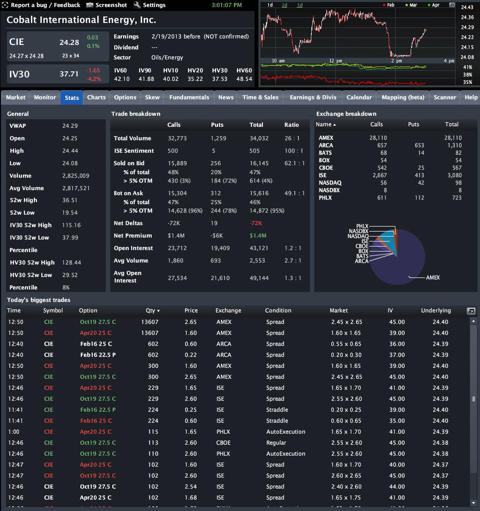Viewport: 480px width, 511px height.
Task: Sort exchange breakdown by Total header
Action: point(452,124)
